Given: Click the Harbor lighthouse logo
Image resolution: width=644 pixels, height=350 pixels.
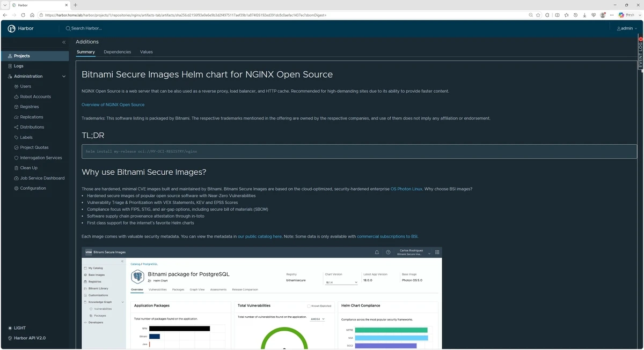Looking at the screenshot, I should click(12, 28).
